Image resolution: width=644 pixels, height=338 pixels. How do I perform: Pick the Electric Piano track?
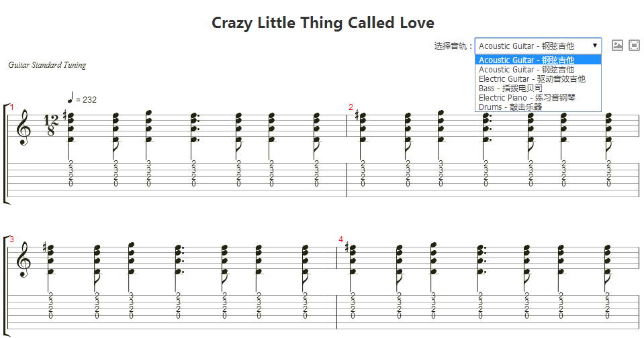coord(526,98)
